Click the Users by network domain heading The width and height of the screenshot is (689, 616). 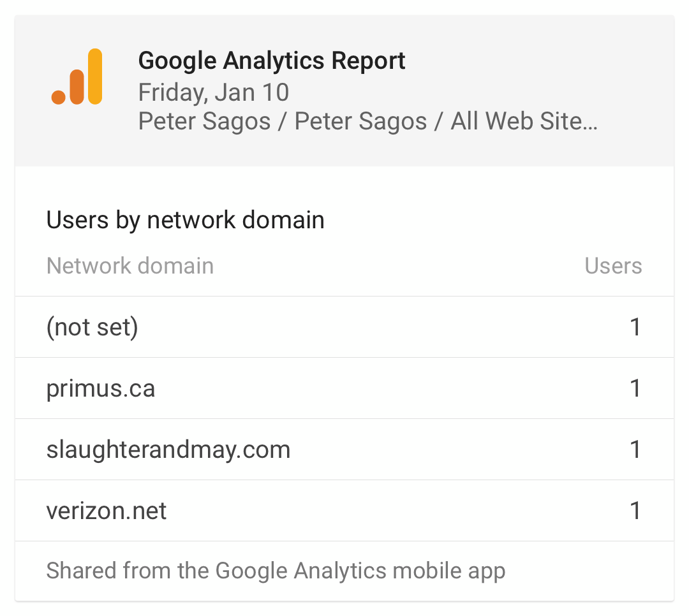click(x=186, y=220)
